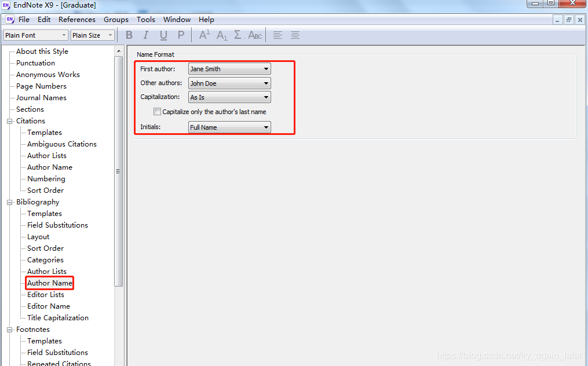Viewport: 588px width, 366px height.
Task: Click the EndNote document icon in menu bar
Action: (x=10, y=20)
